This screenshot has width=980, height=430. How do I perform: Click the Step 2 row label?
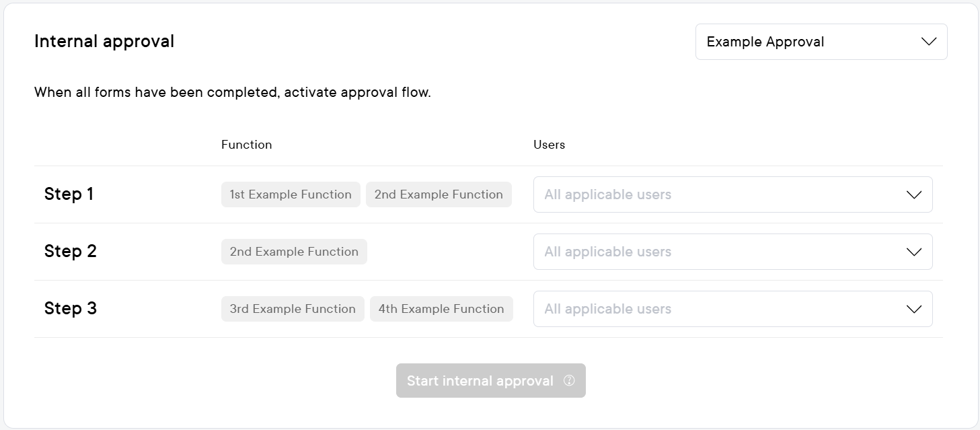71,252
